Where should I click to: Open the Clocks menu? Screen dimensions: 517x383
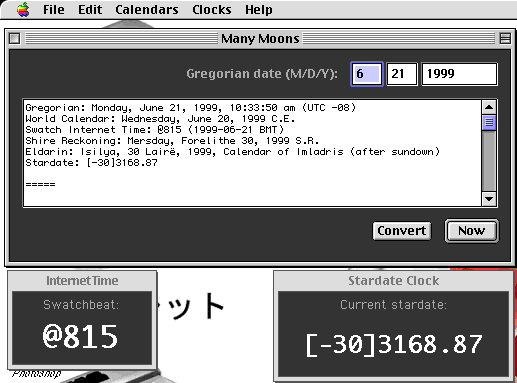[212, 9]
